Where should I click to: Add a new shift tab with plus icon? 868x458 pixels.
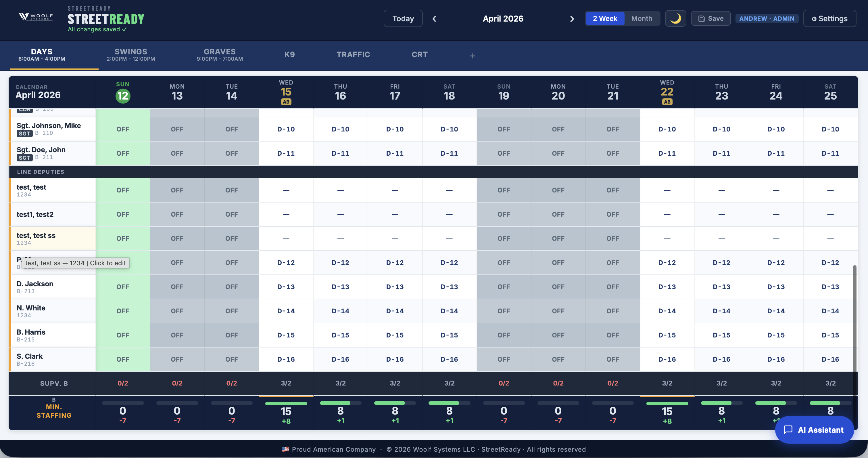coord(473,56)
